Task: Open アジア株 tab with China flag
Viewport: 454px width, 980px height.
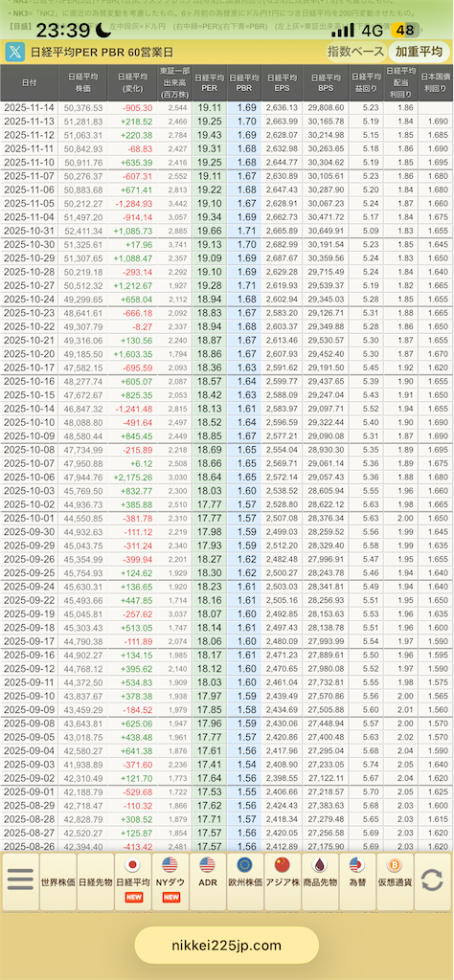Action: (283, 881)
